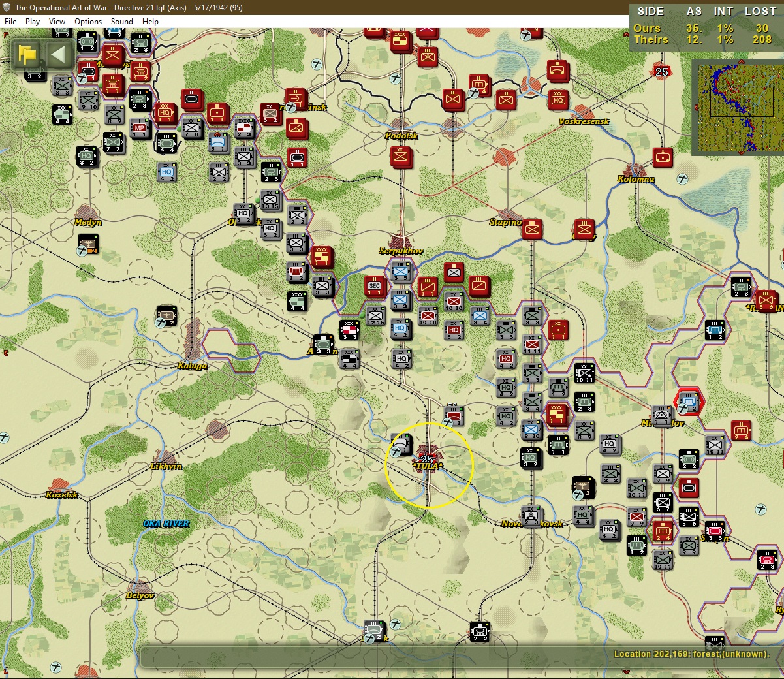Screen dimensions: 784x679
Task: Open the Play menu
Action: pyautogui.click(x=32, y=22)
